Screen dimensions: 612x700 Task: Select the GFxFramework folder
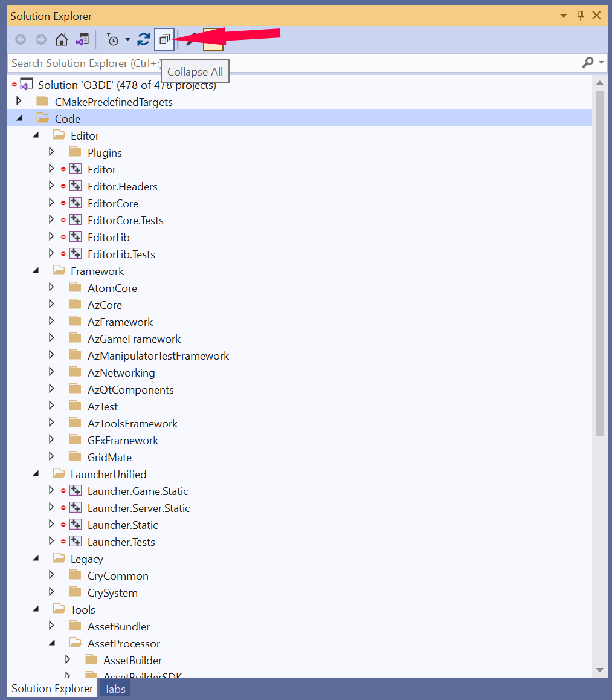tap(123, 441)
